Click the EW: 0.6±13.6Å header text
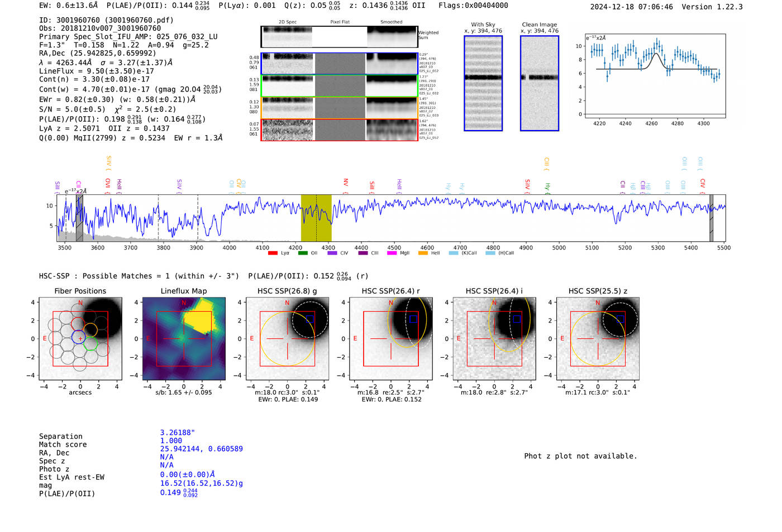 68,6
